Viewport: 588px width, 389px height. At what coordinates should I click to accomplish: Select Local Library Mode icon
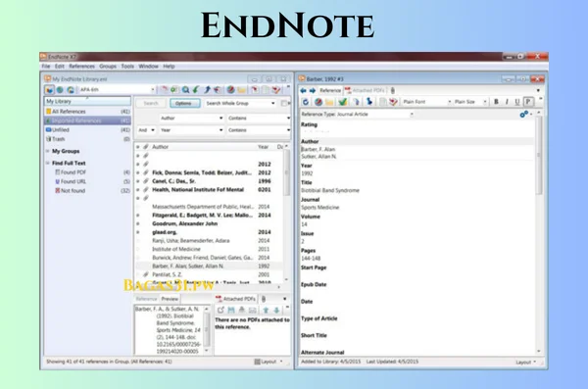50,90
